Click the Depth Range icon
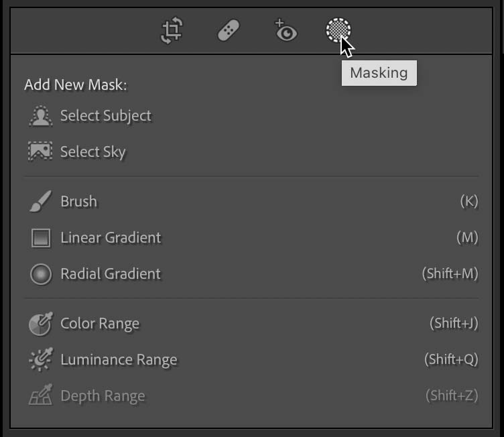Image resolution: width=504 pixels, height=437 pixels. [40, 395]
